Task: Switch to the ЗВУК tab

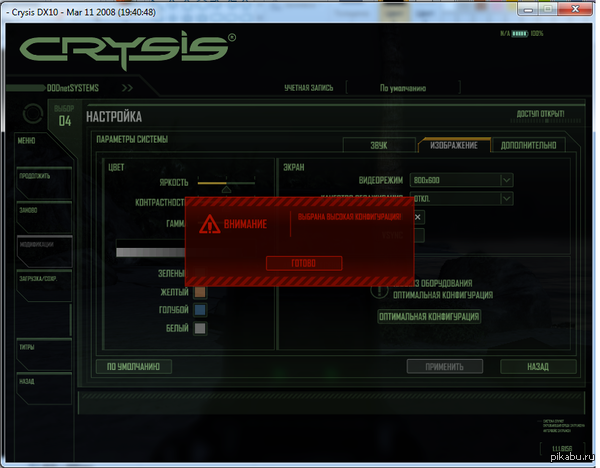Action: click(x=378, y=145)
